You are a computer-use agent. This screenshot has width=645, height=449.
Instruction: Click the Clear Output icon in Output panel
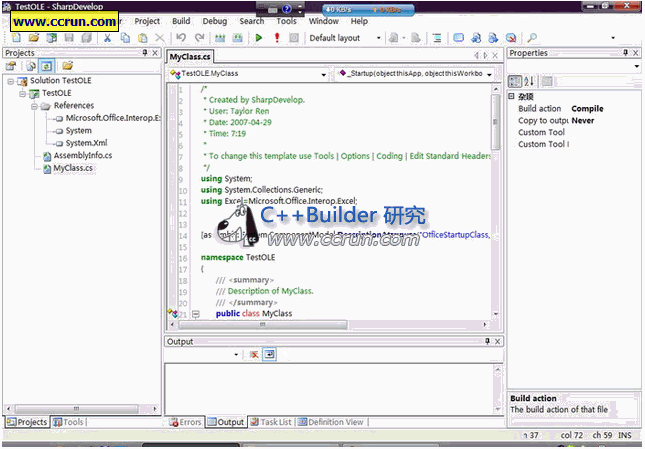point(254,354)
